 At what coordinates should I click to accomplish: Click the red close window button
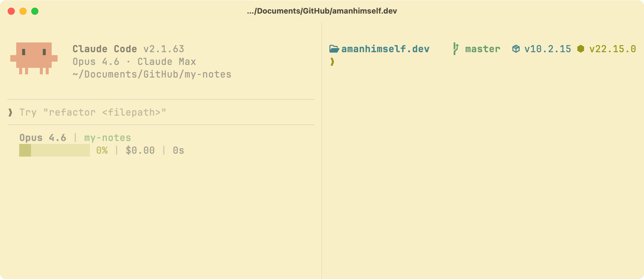point(11,11)
